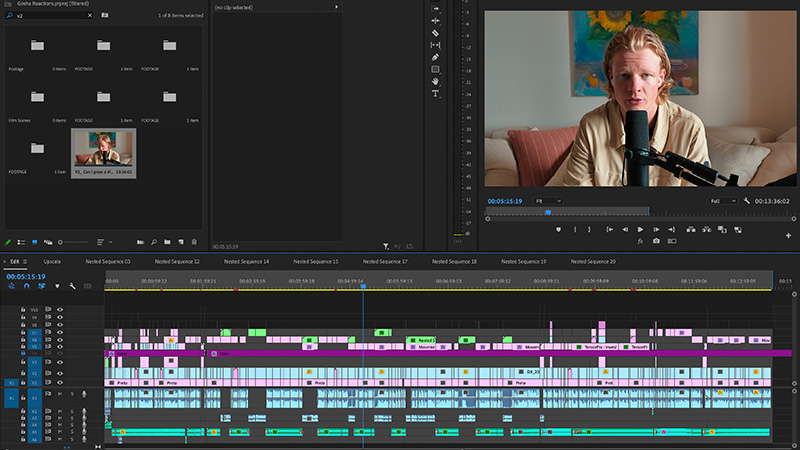Viewport: 800px width, 450px height.
Task: Open the Edit sequence panel menu
Action: coord(24,262)
